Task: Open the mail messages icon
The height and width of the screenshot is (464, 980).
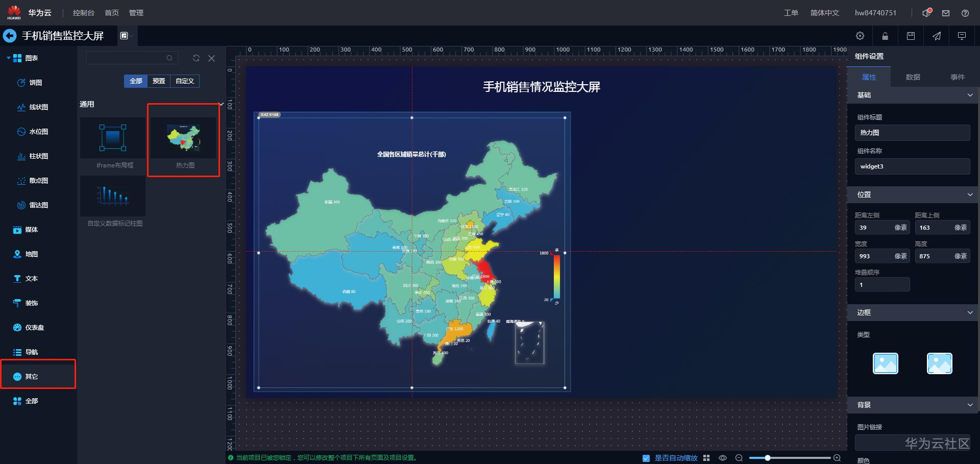Action: [x=946, y=13]
